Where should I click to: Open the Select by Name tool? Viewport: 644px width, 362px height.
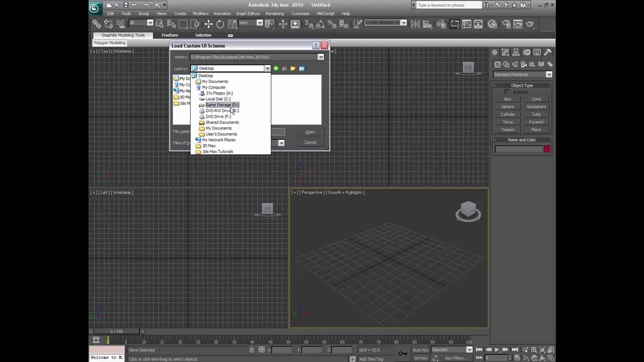(171, 24)
